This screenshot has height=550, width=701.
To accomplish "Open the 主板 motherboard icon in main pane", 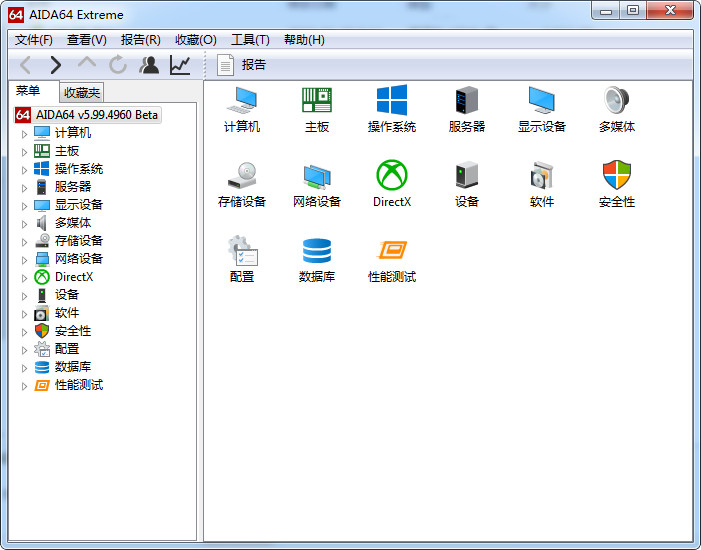I will [x=317, y=100].
